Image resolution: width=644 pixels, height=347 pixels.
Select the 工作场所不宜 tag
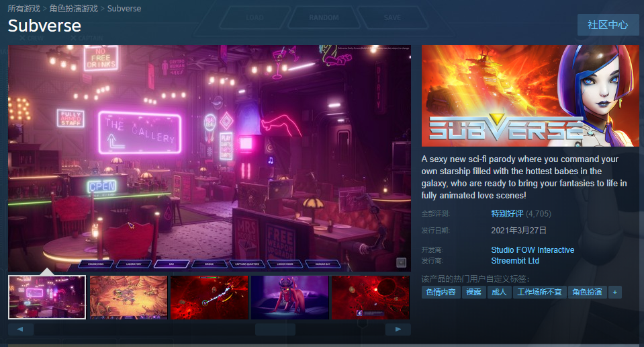click(539, 292)
